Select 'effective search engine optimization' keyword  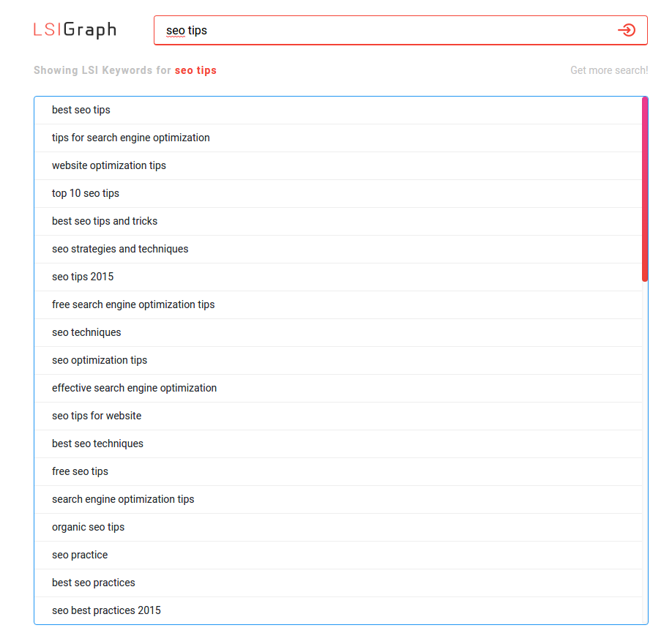point(135,388)
